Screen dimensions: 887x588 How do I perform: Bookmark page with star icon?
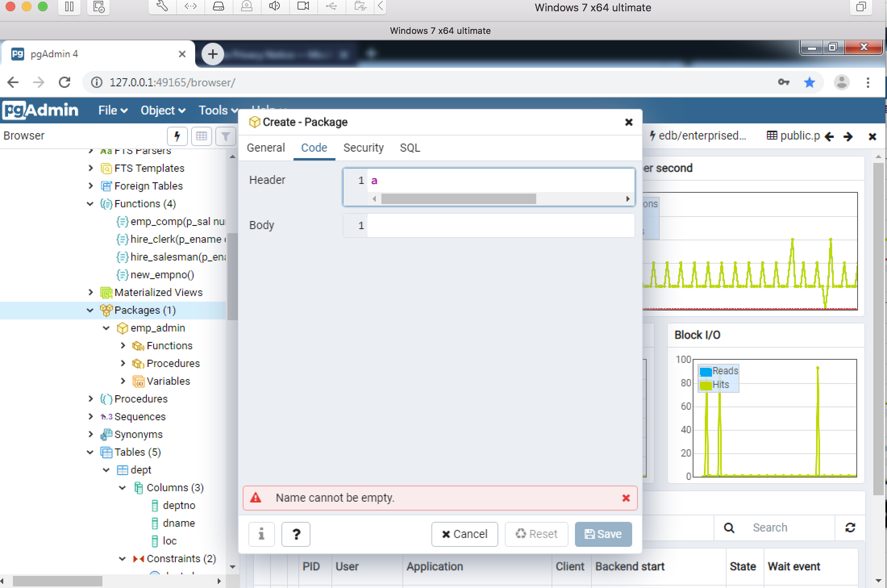pyautogui.click(x=809, y=83)
